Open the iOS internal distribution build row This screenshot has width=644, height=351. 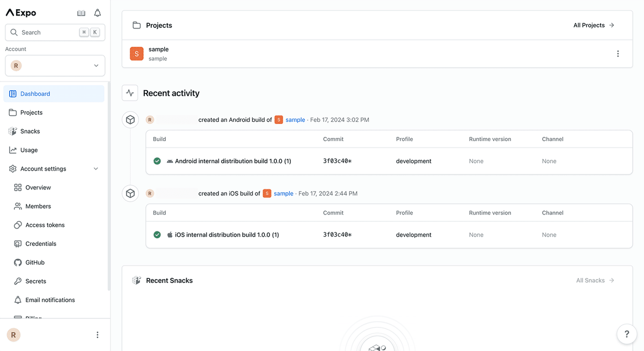226,235
